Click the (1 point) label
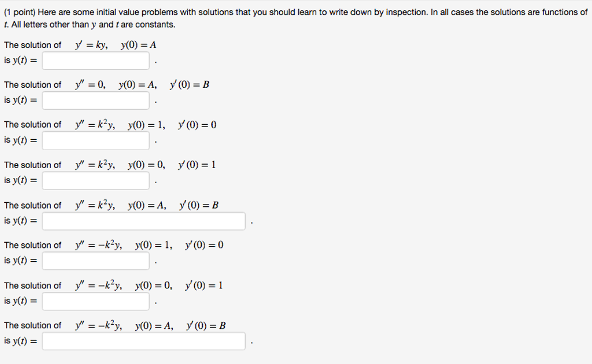592x364 pixels. click(x=20, y=12)
